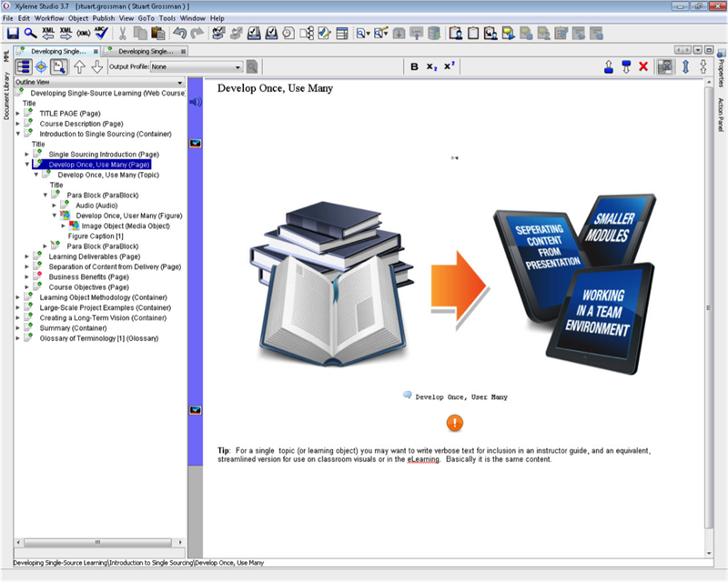Toggle superscript formatting
The width and height of the screenshot is (728, 582).
pos(450,66)
